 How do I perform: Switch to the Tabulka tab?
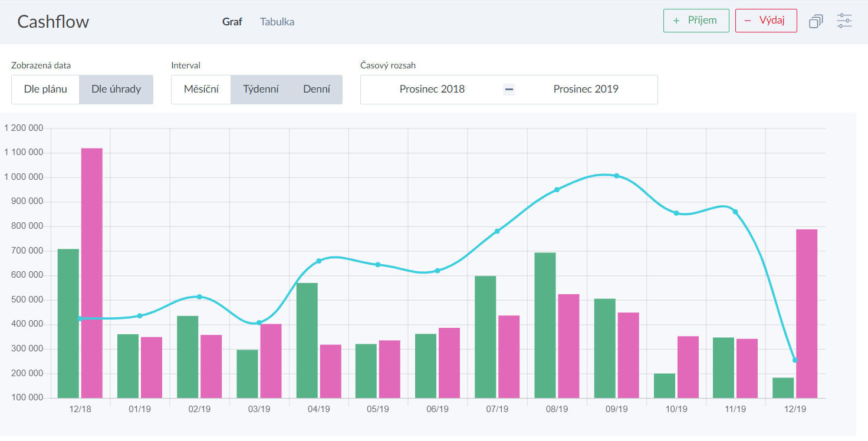(x=277, y=22)
